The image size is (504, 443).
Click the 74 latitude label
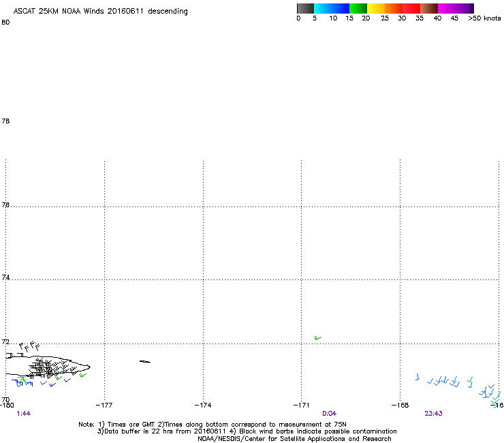pyautogui.click(x=5, y=277)
